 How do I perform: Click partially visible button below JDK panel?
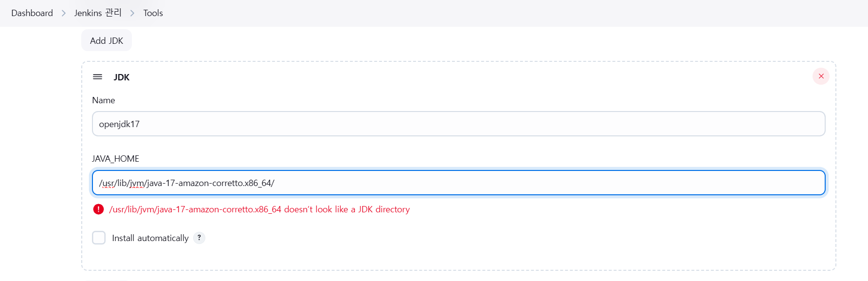pyautogui.click(x=107, y=280)
